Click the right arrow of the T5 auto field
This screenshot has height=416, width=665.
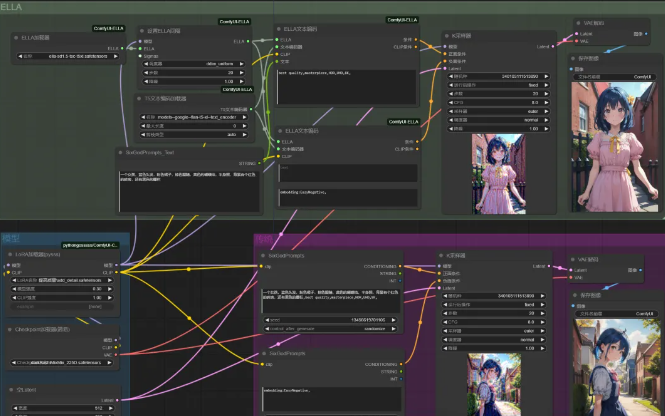coord(245,134)
